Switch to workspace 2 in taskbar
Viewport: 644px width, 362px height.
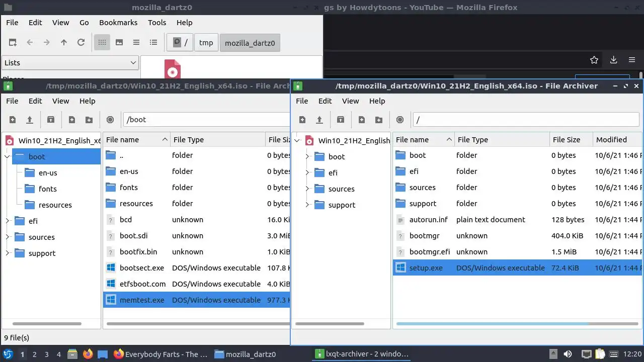pyautogui.click(x=34, y=354)
